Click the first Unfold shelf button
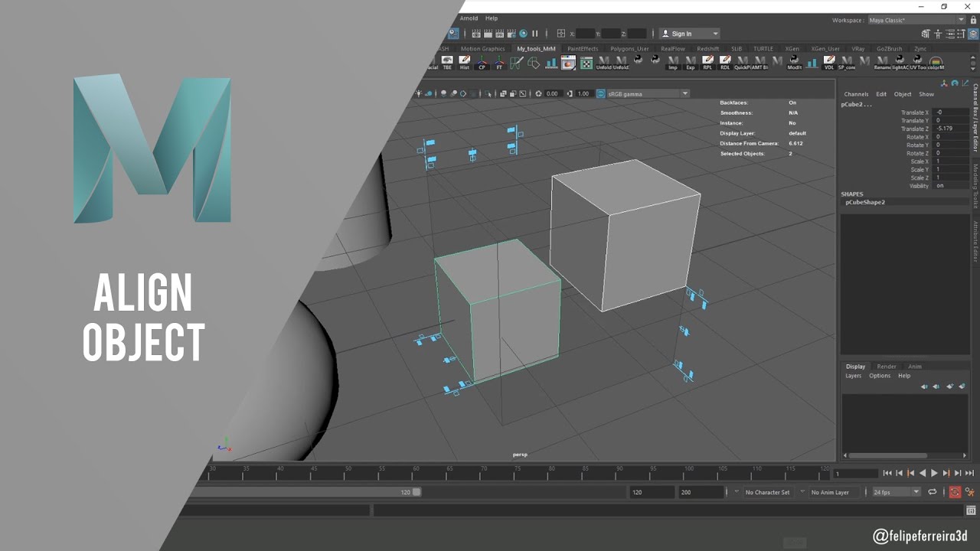The height and width of the screenshot is (551, 980). pos(603,62)
